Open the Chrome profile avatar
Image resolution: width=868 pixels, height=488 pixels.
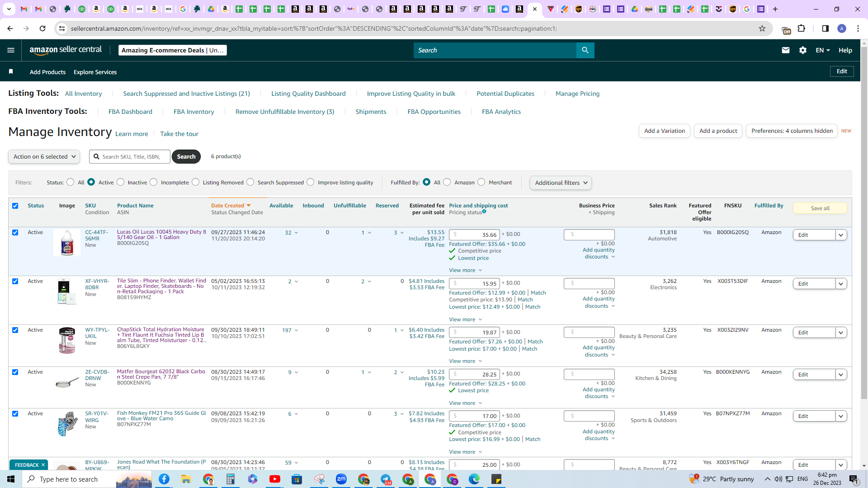point(842,28)
